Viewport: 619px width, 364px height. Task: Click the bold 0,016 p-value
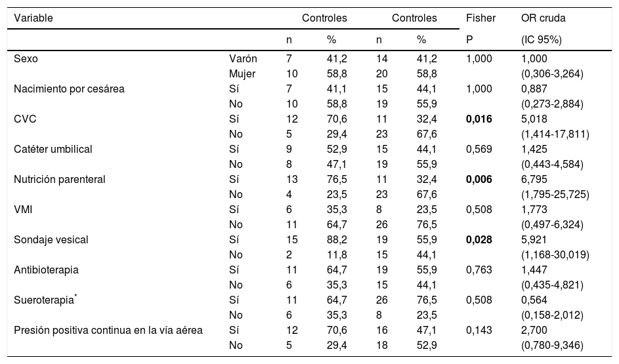[479, 119]
